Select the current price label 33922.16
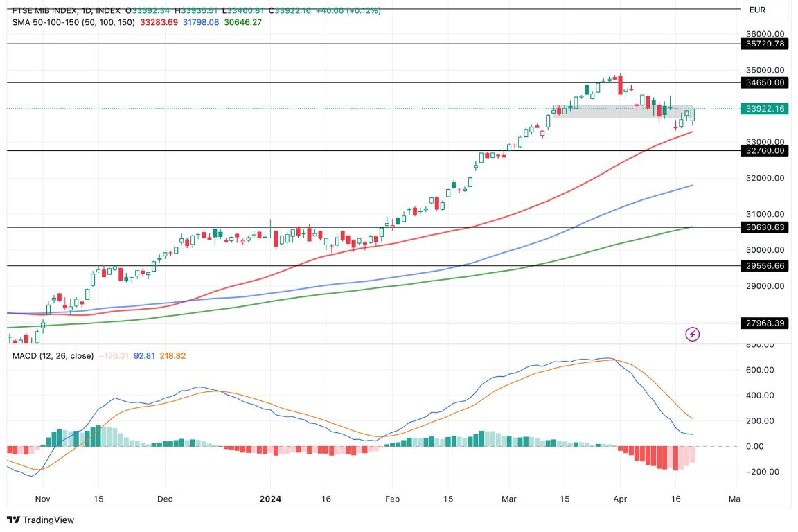The image size is (798, 532). [x=765, y=109]
